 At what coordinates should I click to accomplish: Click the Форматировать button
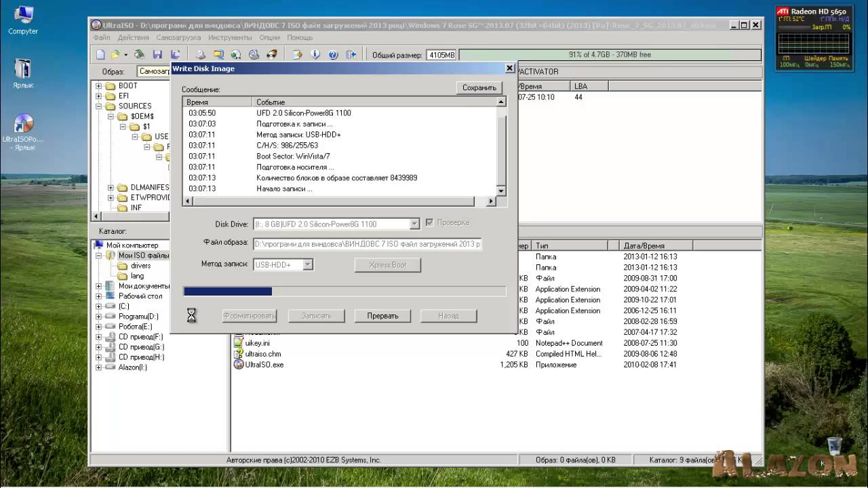click(x=250, y=316)
